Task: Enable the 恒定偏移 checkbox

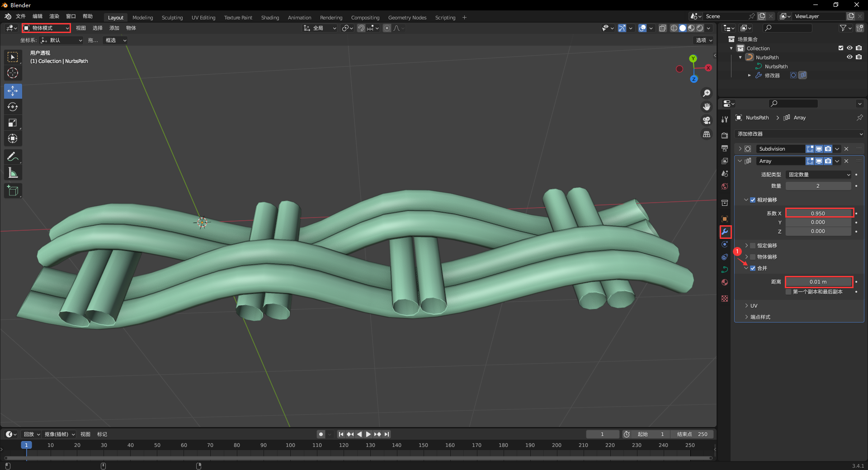Action: point(753,246)
